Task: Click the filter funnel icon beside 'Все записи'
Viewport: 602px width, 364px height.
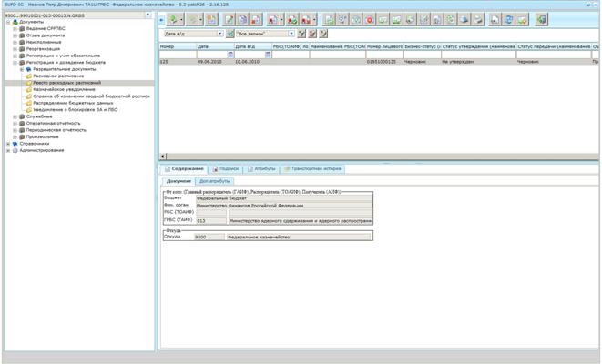Action: coord(301,34)
